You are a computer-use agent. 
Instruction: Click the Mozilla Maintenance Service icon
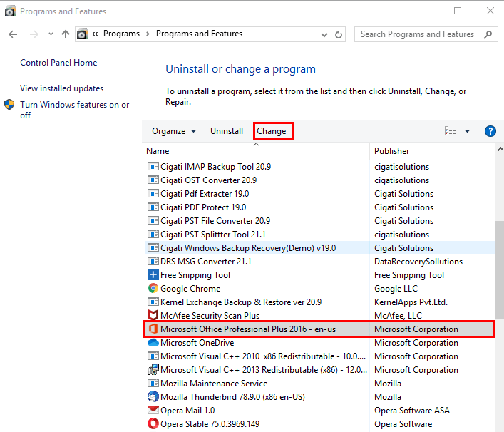coord(153,383)
